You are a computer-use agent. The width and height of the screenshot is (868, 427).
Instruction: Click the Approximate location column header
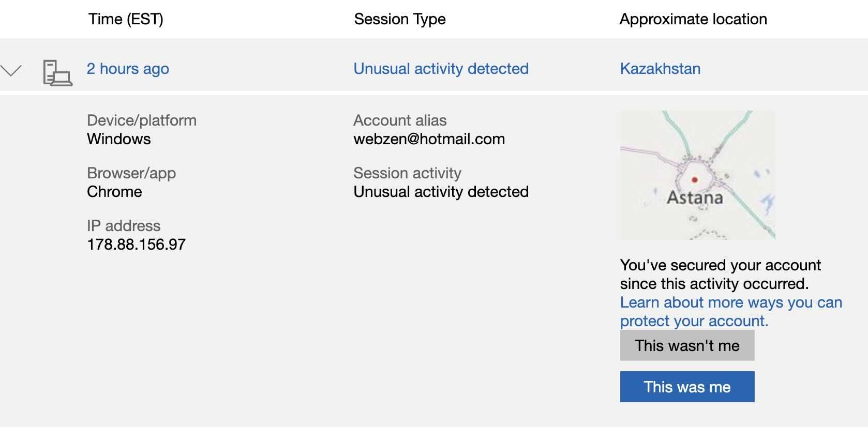pyautogui.click(x=693, y=19)
